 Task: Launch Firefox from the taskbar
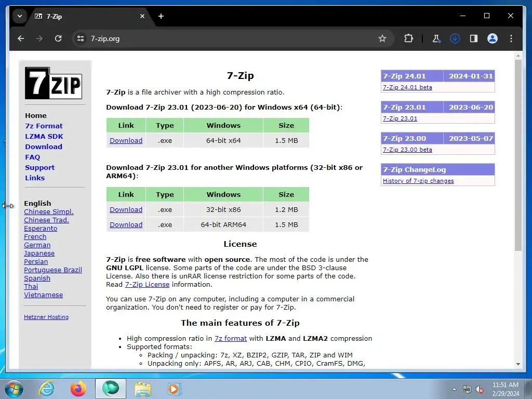78,389
